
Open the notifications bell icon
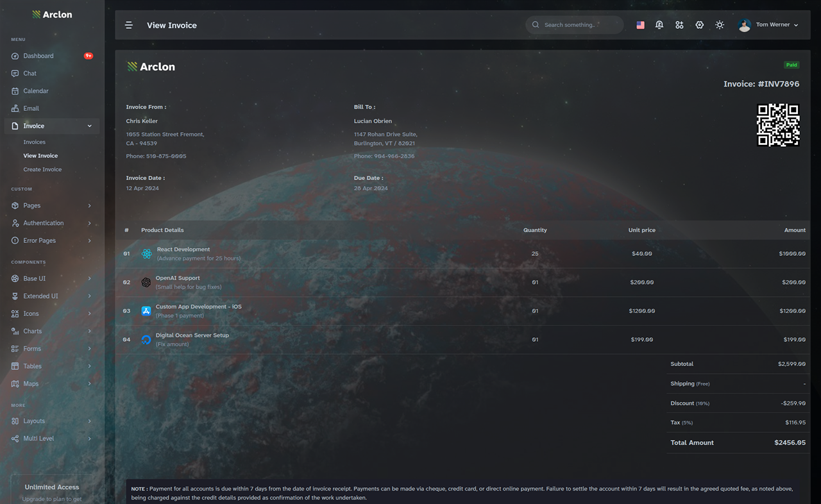659,25
